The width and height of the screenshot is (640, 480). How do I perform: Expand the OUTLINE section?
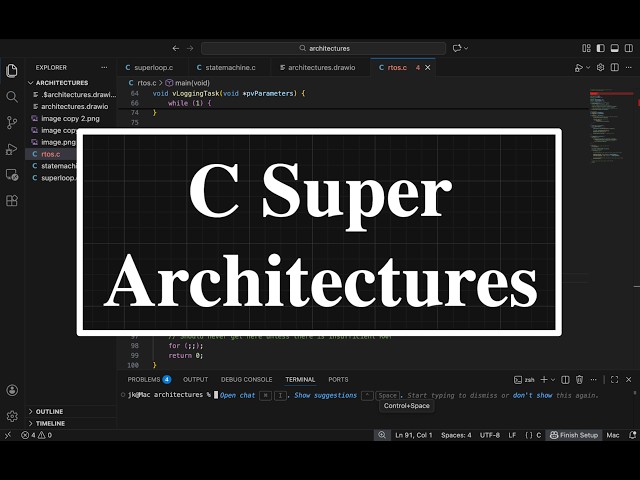pyautogui.click(x=72, y=411)
